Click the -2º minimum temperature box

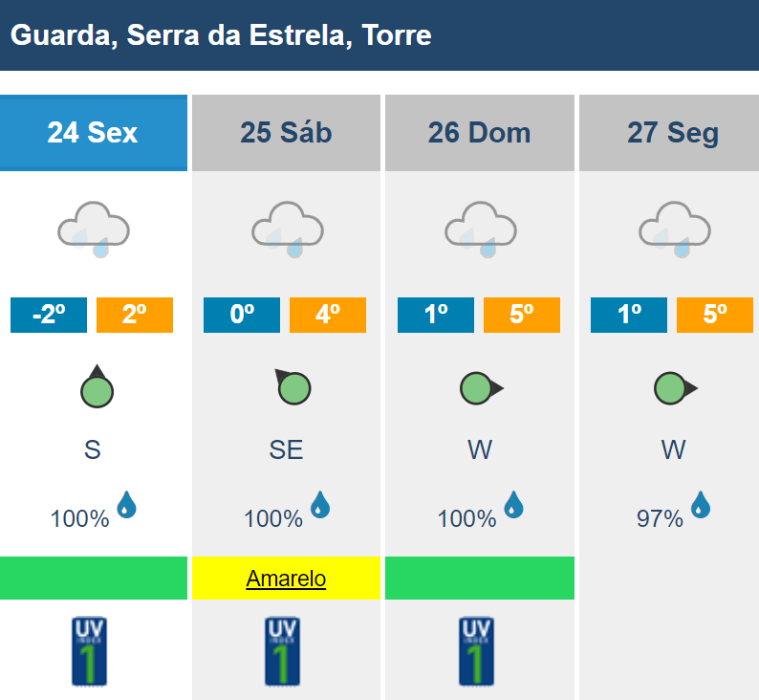click(49, 316)
